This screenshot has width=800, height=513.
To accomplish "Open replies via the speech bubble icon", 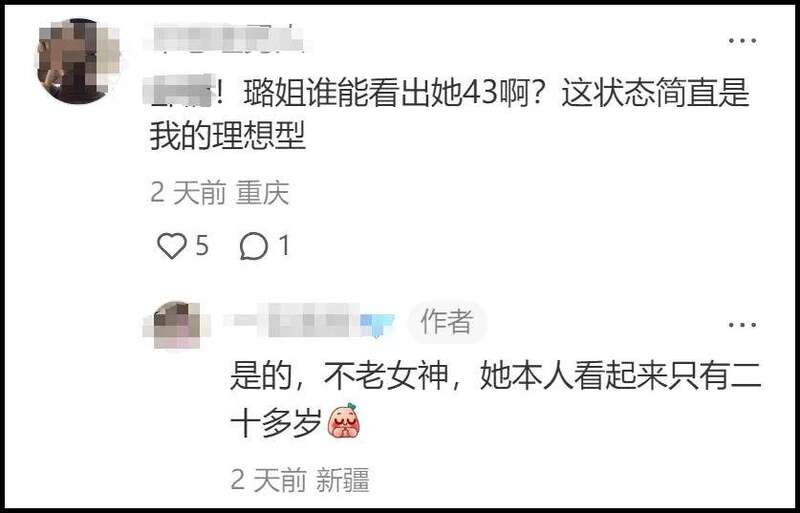I will click(x=254, y=247).
